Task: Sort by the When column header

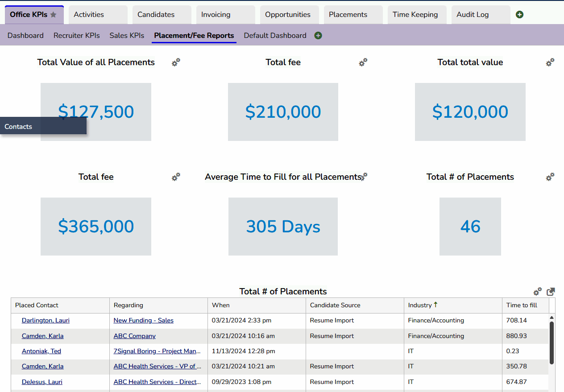Action: click(x=221, y=305)
